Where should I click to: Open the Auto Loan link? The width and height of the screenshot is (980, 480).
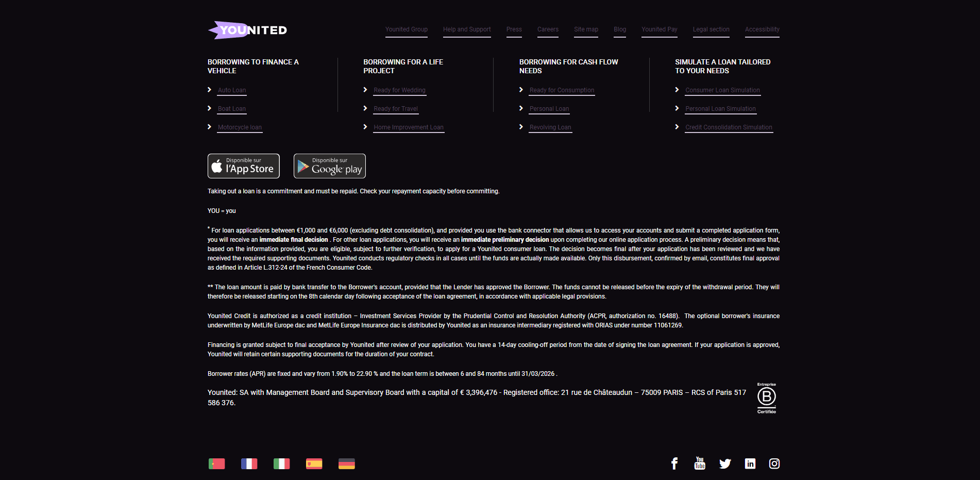(x=232, y=90)
